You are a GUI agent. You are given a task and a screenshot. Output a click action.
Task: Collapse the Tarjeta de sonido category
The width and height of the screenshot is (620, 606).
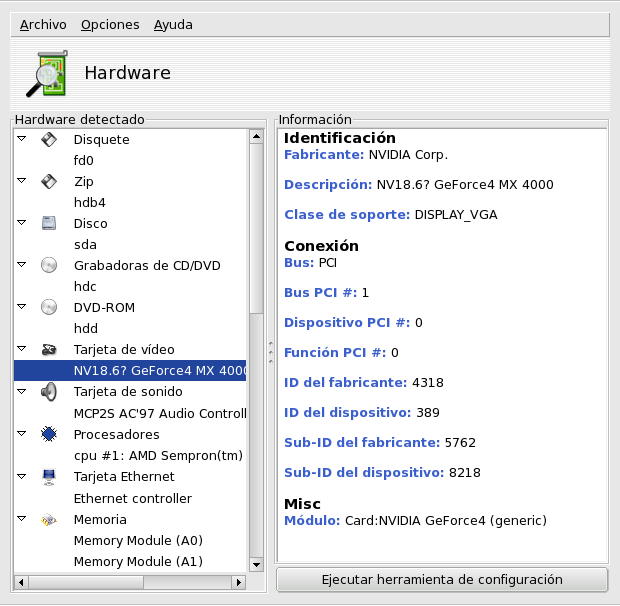(22, 391)
